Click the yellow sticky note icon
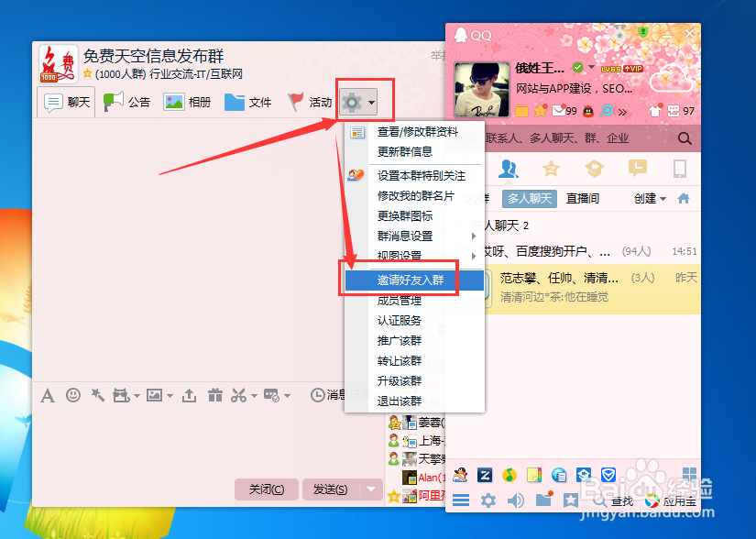Image resolution: width=756 pixels, height=539 pixels. [534, 476]
